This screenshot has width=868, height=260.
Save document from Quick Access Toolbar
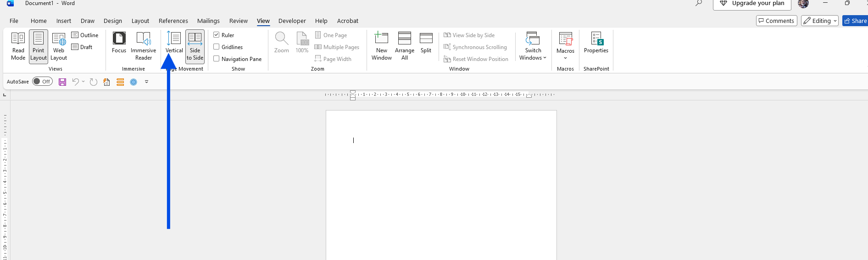click(62, 82)
